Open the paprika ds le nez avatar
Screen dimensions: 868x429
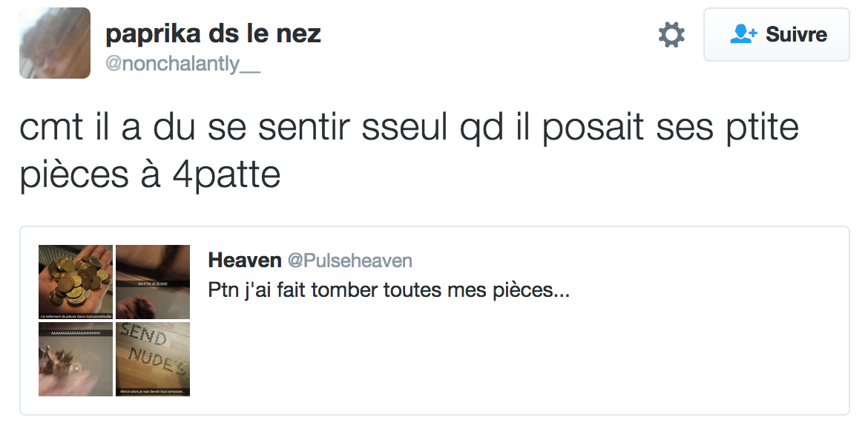pos(55,43)
